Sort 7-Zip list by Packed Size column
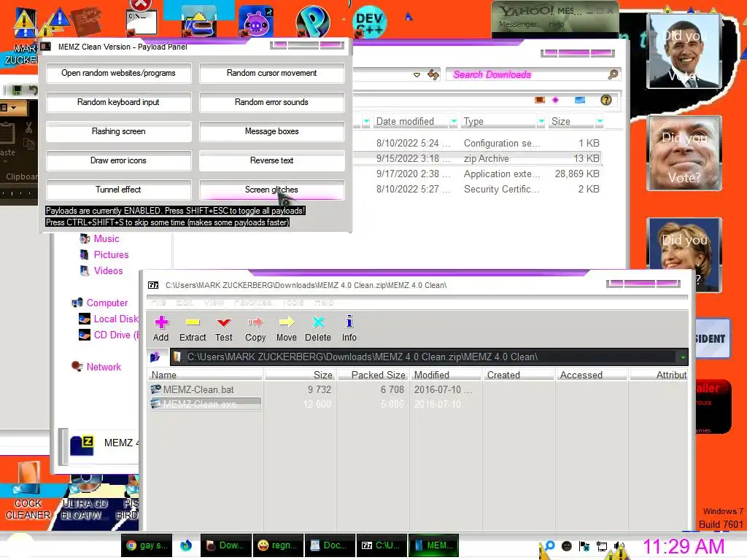This screenshot has width=747, height=560. (372, 375)
